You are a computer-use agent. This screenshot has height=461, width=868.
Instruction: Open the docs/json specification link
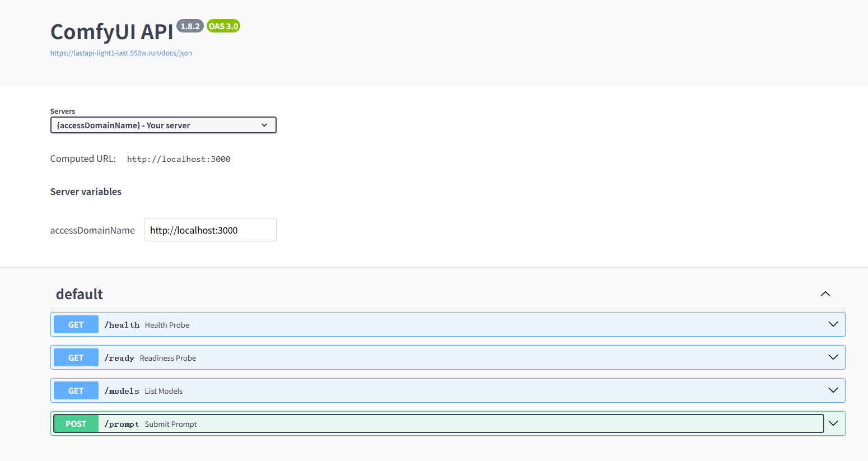pos(121,53)
